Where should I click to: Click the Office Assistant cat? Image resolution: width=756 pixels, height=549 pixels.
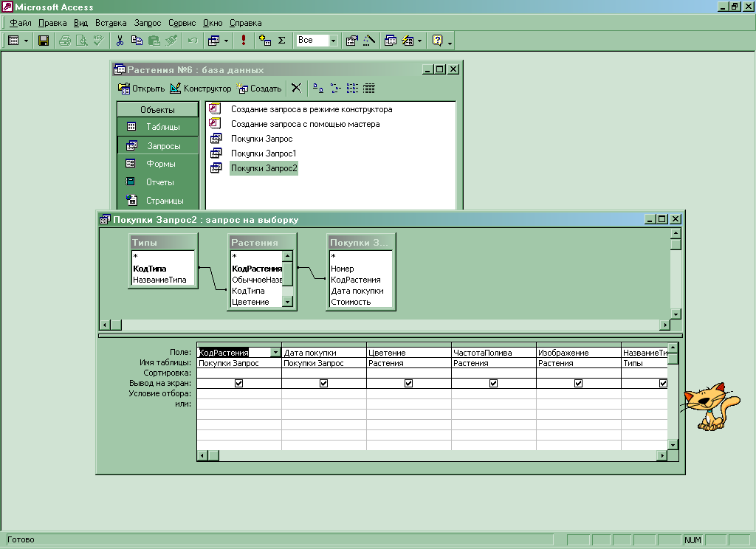click(711, 406)
